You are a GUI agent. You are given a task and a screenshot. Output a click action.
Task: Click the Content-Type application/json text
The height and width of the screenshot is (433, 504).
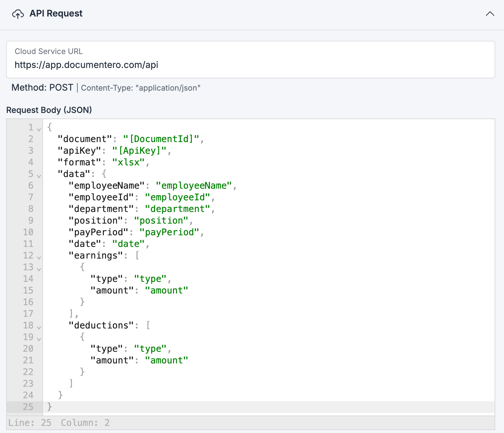click(141, 88)
